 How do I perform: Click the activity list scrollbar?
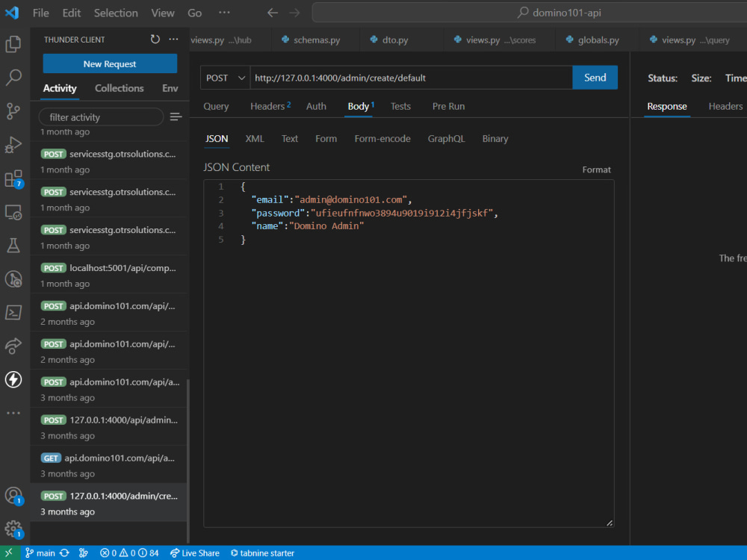pyautogui.click(x=187, y=460)
